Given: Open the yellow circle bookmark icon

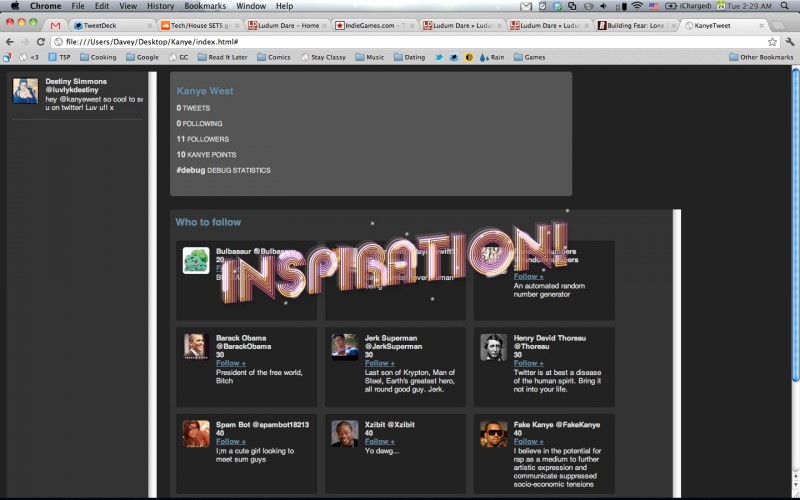Looking at the screenshot, I should (469, 57).
